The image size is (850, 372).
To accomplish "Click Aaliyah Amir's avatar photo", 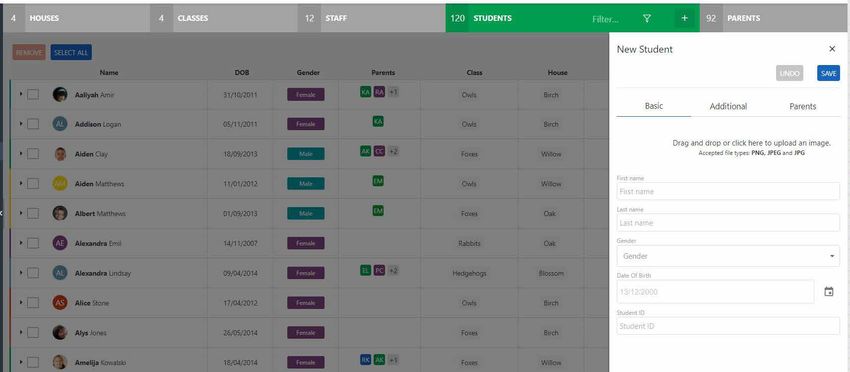I will click(60, 94).
